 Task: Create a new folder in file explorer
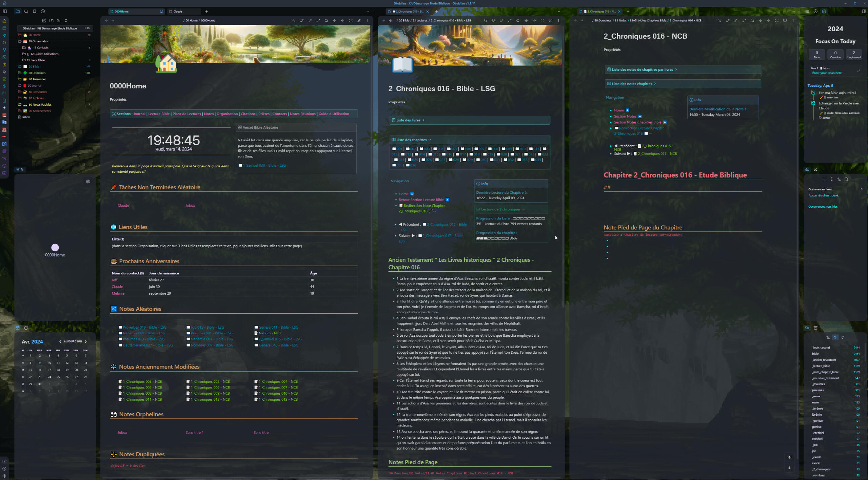tap(51, 20)
